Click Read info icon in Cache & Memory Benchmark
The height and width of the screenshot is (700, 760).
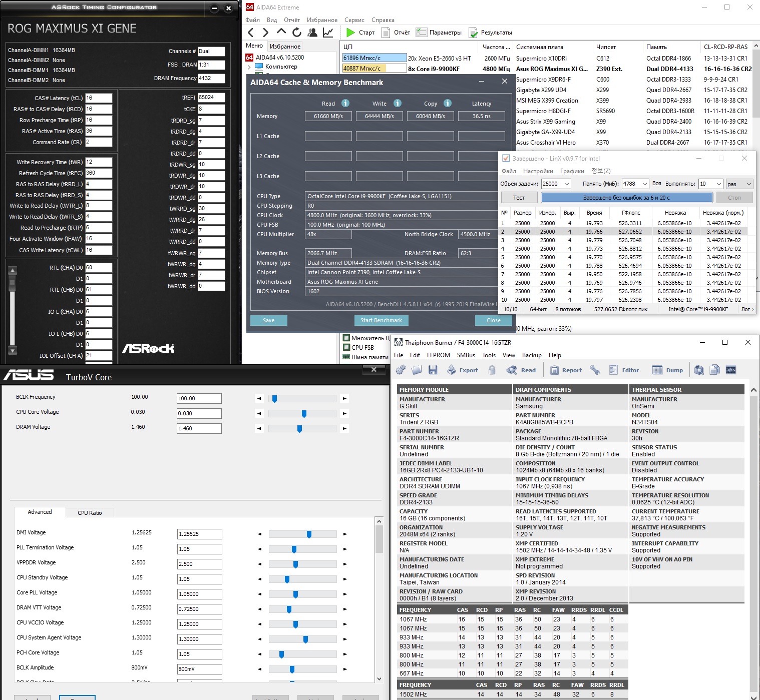click(345, 103)
